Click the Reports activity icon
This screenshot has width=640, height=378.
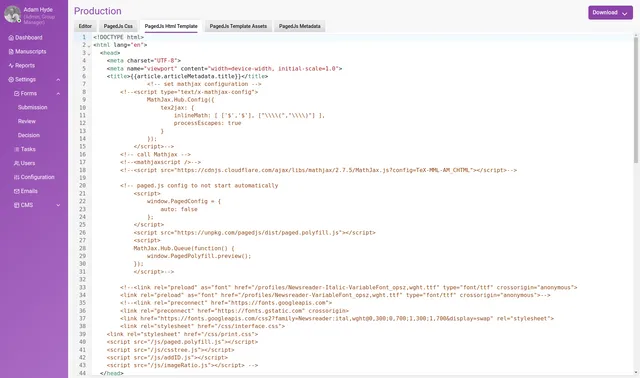(x=11, y=65)
